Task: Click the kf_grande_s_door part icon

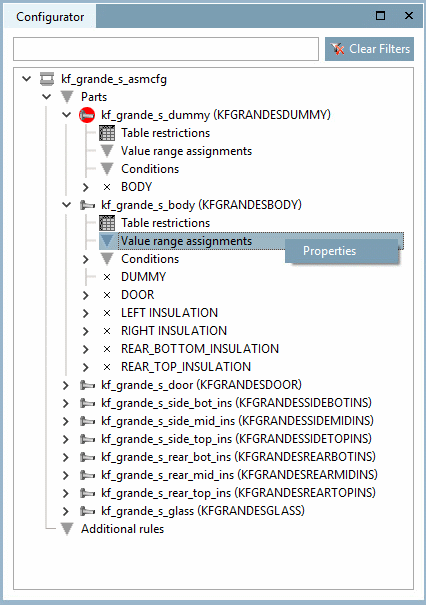Action: [x=87, y=385]
